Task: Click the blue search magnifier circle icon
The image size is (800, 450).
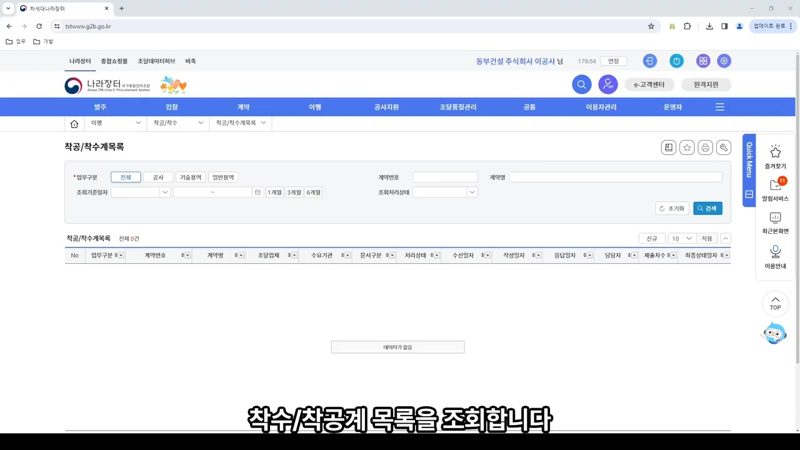Action: (581, 85)
